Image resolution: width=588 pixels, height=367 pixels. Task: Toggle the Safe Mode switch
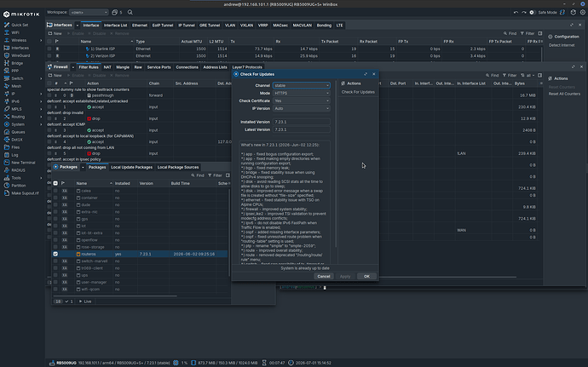point(532,13)
